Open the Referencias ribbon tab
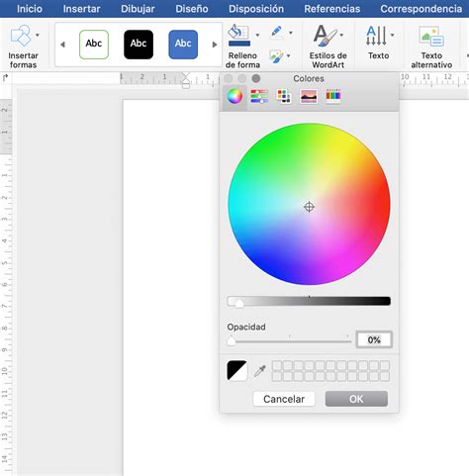Image resolution: width=469 pixels, height=476 pixels. pos(332,9)
